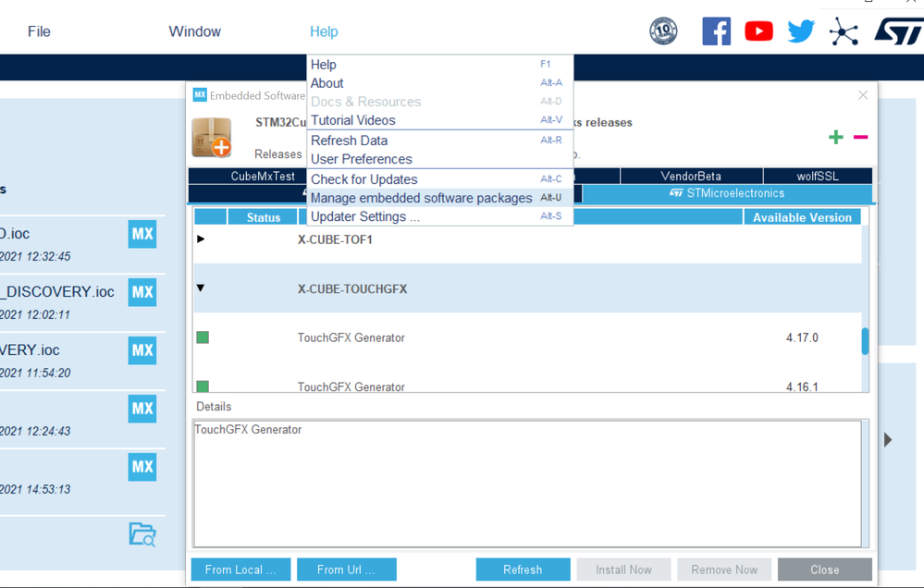The height and width of the screenshot is (588, 924).
Task: Click the green plus add icon
Action: (835, 137)
